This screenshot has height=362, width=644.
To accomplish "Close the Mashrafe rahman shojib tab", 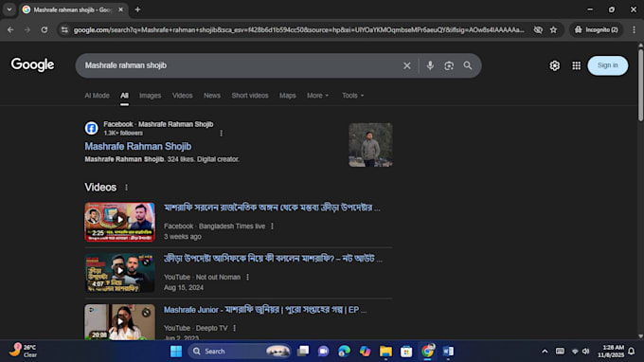I will click(121, 9).
